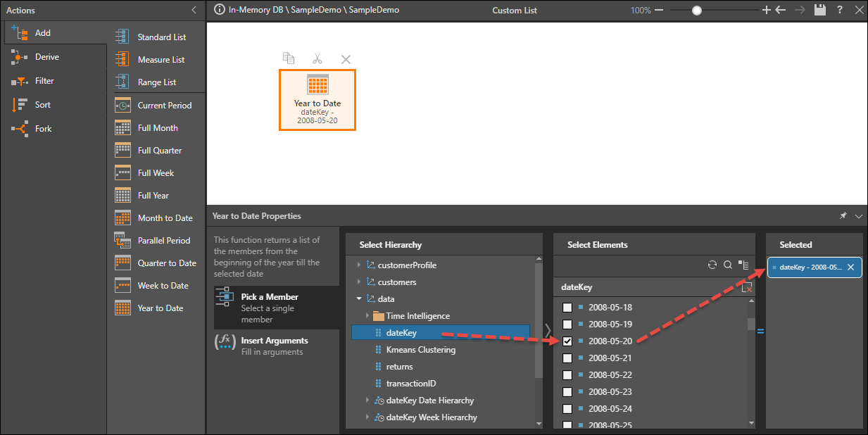This screenshot has width=868, height=435.
Task: Copy the Year to Date node
Action: [289, 58]
